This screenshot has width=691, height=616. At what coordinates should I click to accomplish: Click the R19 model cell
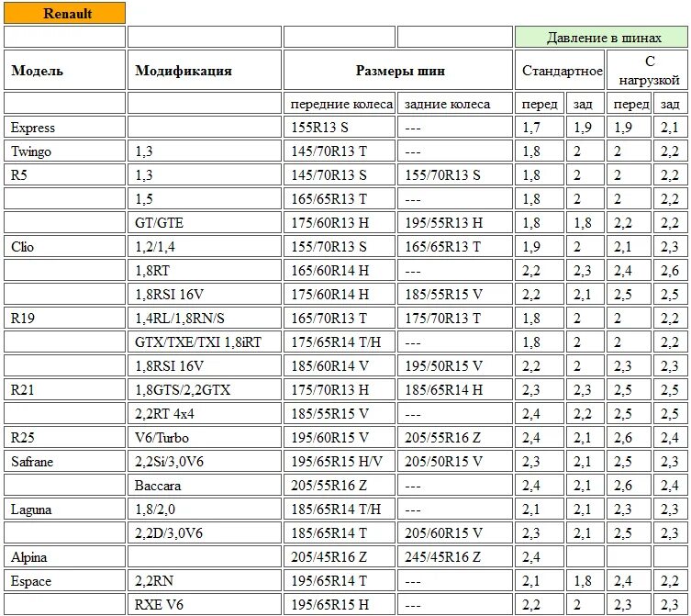pyautogui.click(x=65, y=318)
